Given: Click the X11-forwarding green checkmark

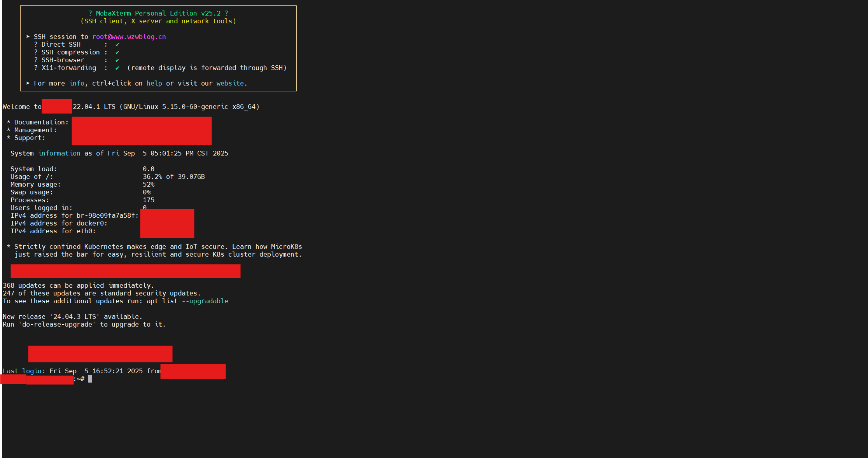Looking at the screenshot, I should pyautogui.click(x=117, y=68).
